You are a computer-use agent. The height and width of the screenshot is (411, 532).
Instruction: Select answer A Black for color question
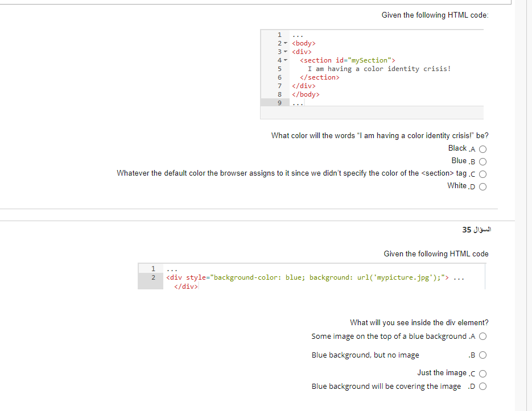coord(483,149)
